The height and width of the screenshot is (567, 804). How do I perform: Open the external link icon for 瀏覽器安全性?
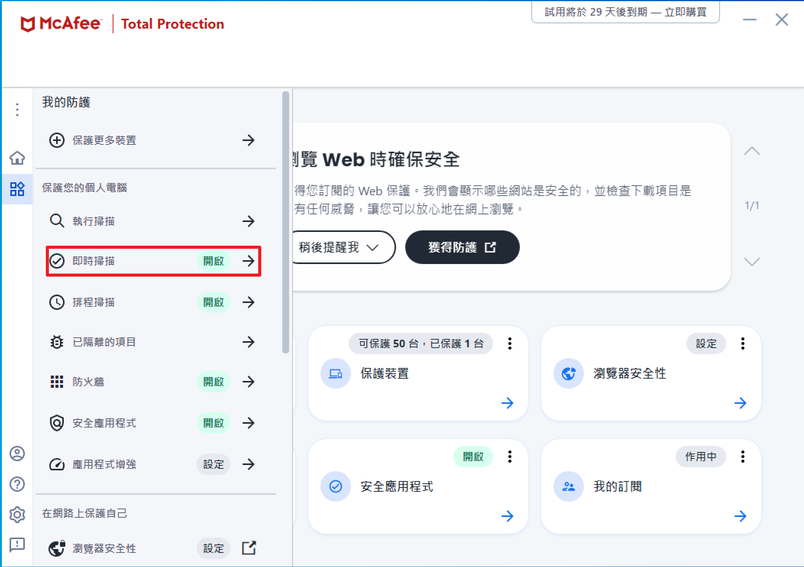pos(249,548)
